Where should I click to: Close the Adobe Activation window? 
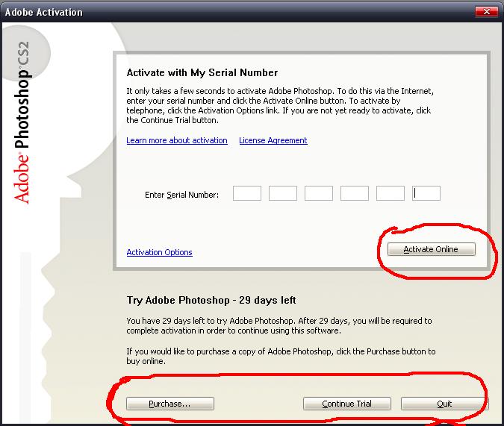click(x=487, y=12)
